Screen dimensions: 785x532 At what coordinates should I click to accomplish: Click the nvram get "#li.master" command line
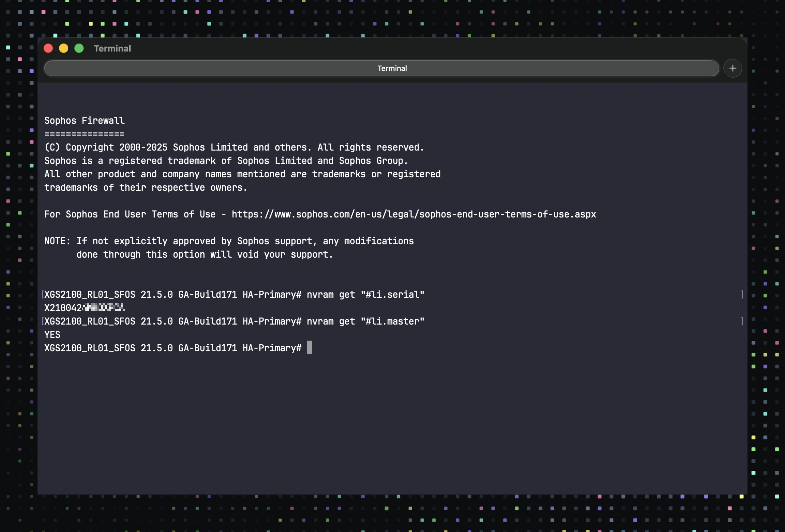(234, 321)
